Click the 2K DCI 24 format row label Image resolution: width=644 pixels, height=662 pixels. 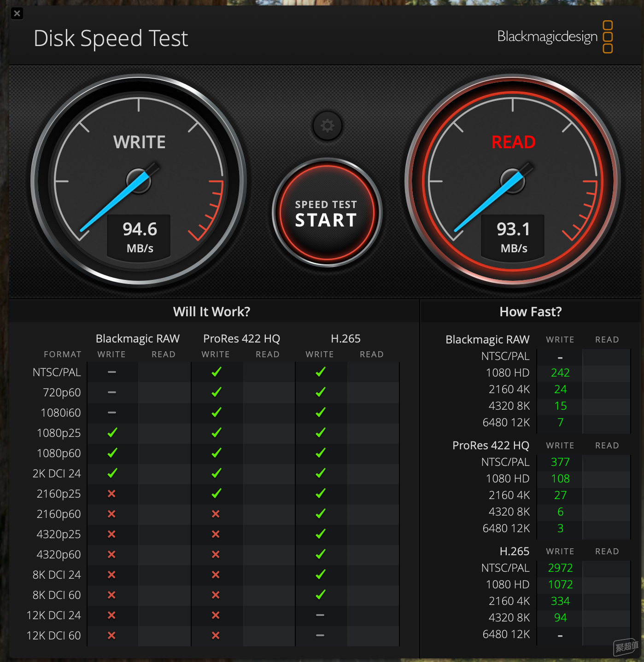(x=57, y=474)
